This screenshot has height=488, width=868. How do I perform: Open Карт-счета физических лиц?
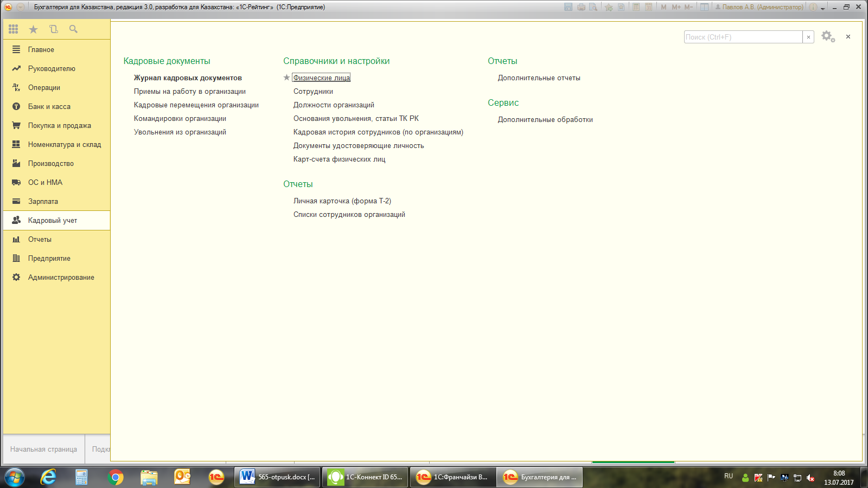(339, 159)
